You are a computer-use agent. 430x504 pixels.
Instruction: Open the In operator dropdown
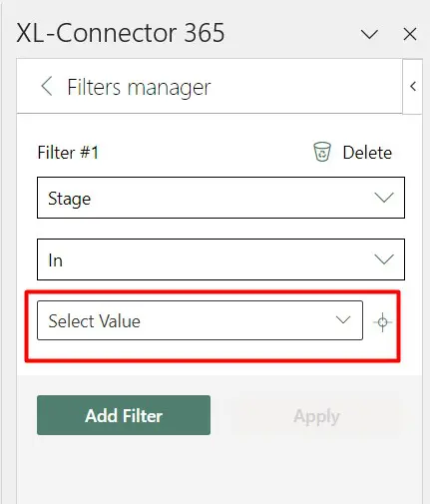point(220,259)
